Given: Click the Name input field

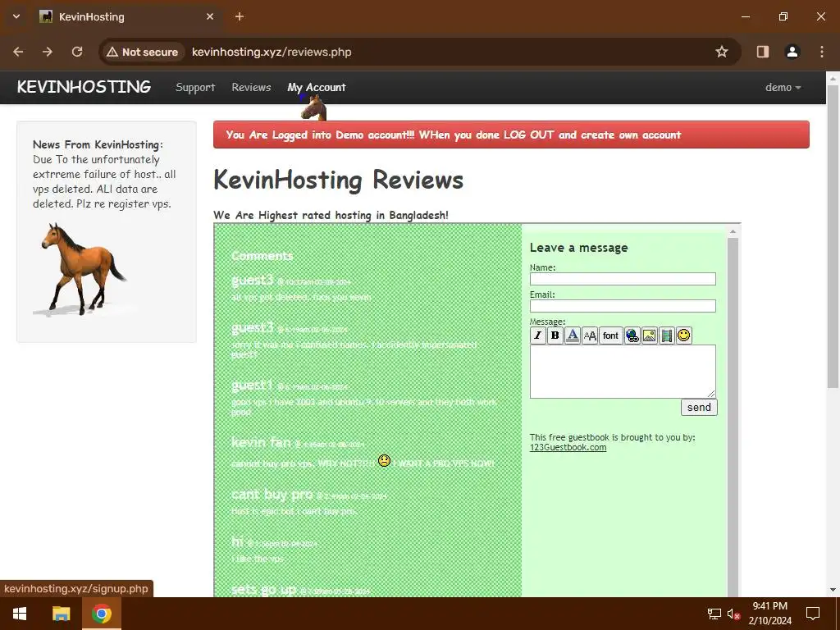Looking at the screenshot, I should click(x=623, y=279).
